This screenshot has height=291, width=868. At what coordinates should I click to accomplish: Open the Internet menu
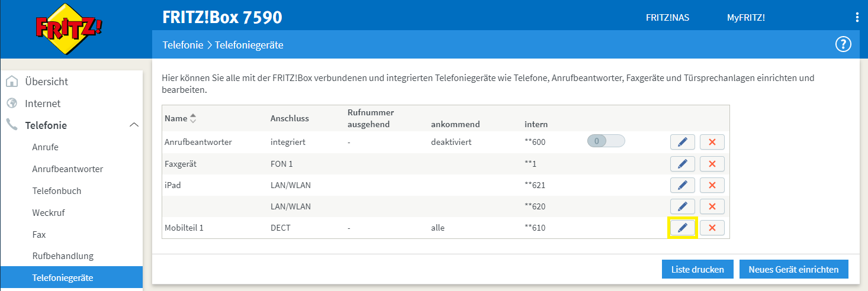[43, 104]
